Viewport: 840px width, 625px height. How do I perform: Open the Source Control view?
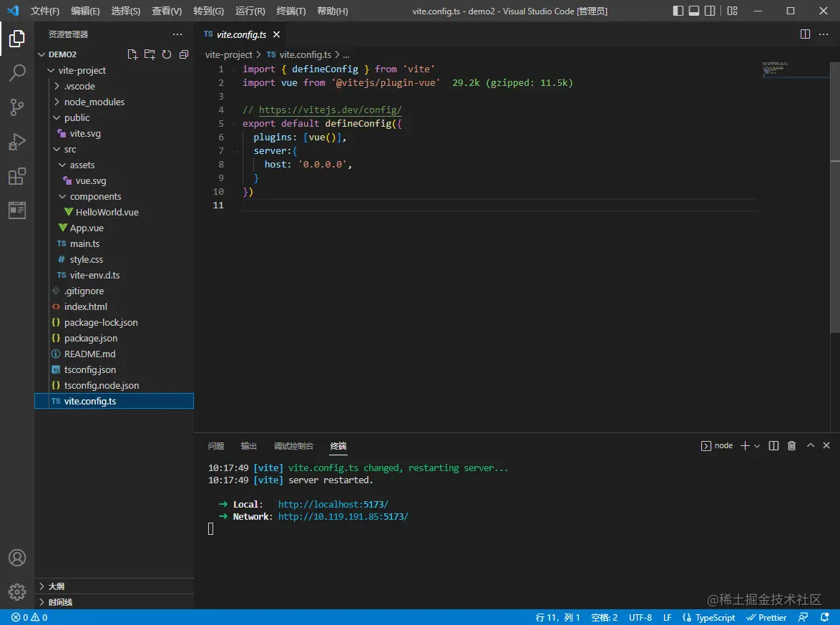(x=17, y=107)
